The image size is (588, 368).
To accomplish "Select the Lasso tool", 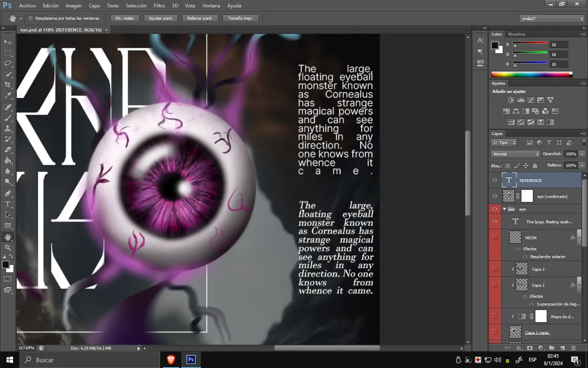I will click(8, 63).
